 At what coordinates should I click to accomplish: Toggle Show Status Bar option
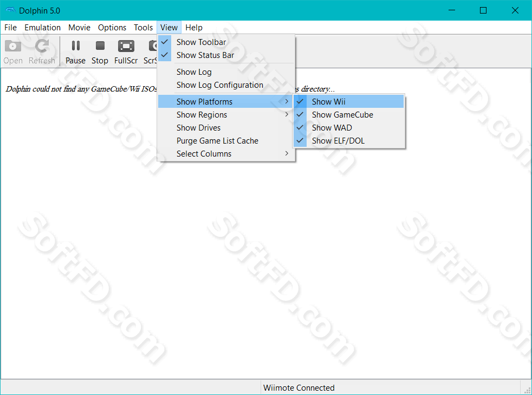(226, 55)
